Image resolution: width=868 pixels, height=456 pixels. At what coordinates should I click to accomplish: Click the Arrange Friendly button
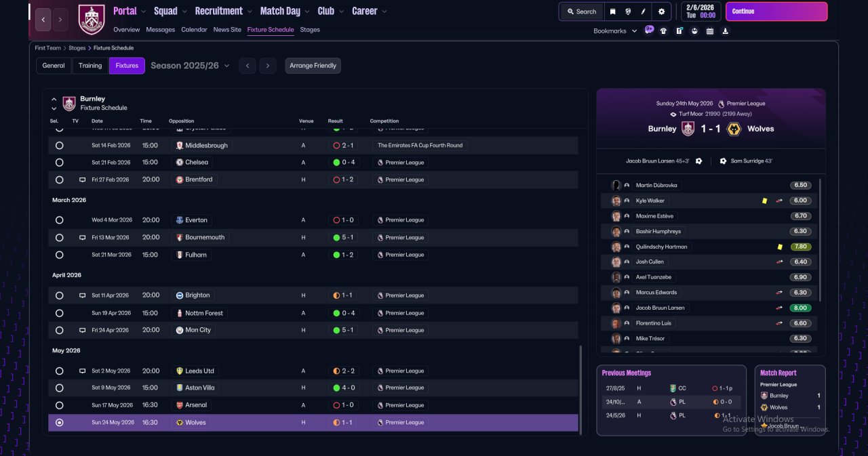click(313, 66)
